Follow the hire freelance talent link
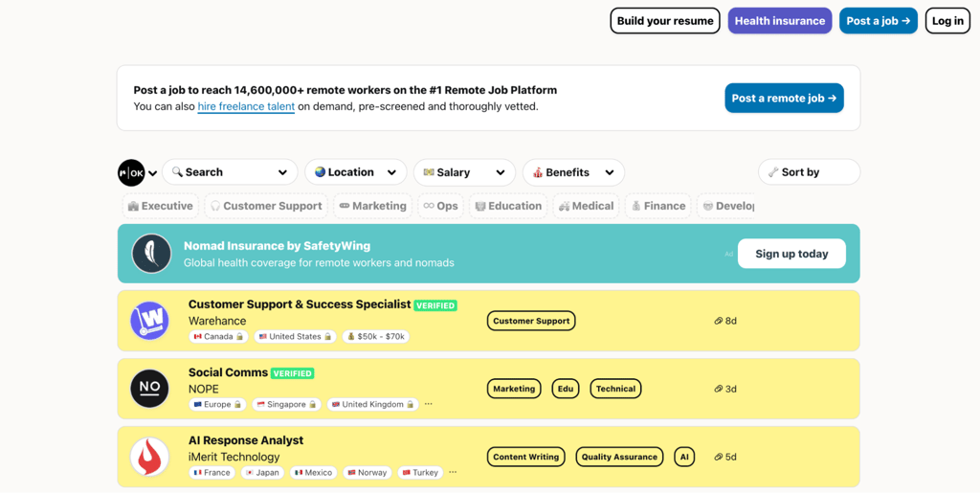 [x=246, y=106]
